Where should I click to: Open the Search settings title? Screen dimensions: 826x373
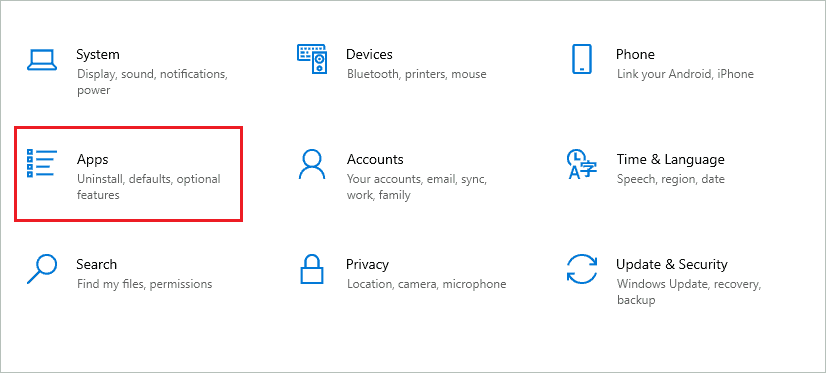point(96,264)
